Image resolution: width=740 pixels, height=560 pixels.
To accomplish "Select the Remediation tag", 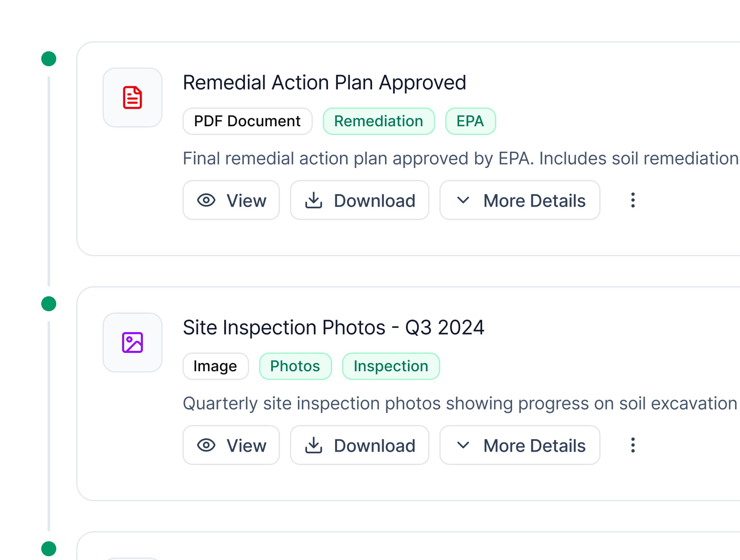I will tap(378, 121).
